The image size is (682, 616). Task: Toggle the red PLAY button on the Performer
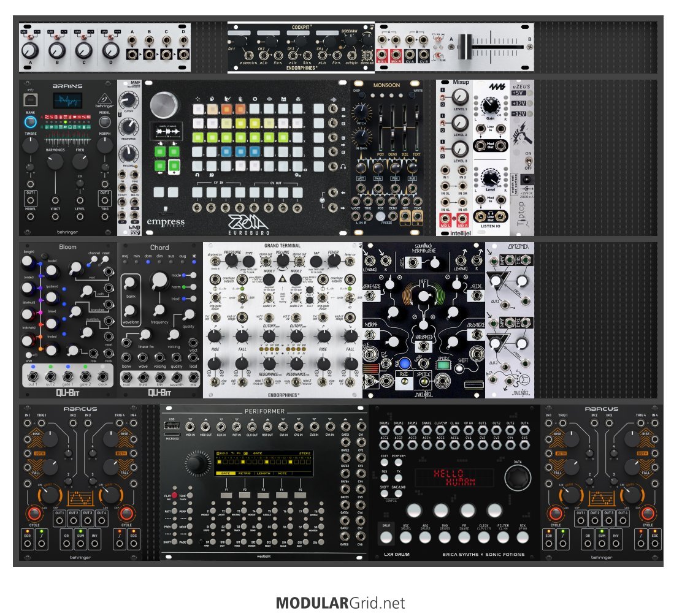click(174, 495)
